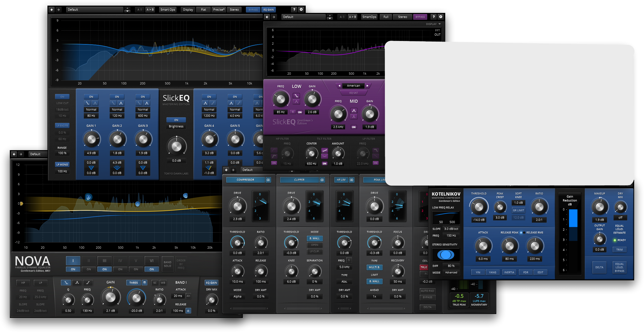Click SlickEQ GE Low band's shelf shape icon
This screenshot has height=332, width=644.
pyautogui.click(x=296, y=96)
